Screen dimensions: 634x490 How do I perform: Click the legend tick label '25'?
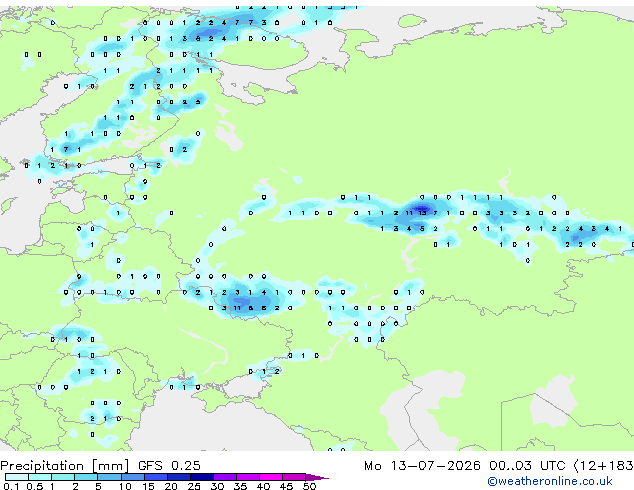pyautogui.click(x=194, y=486)
